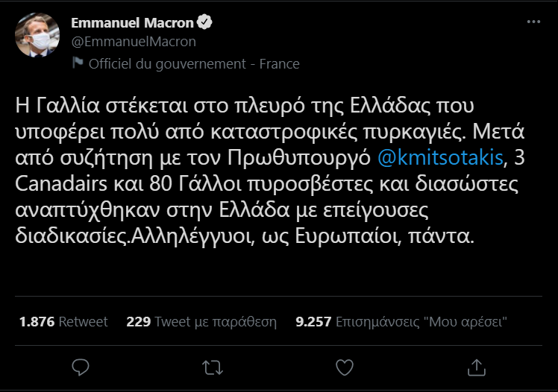Open the more options three-dot menu
This screenshot has height=392, width=558.
tap(533, 22)
